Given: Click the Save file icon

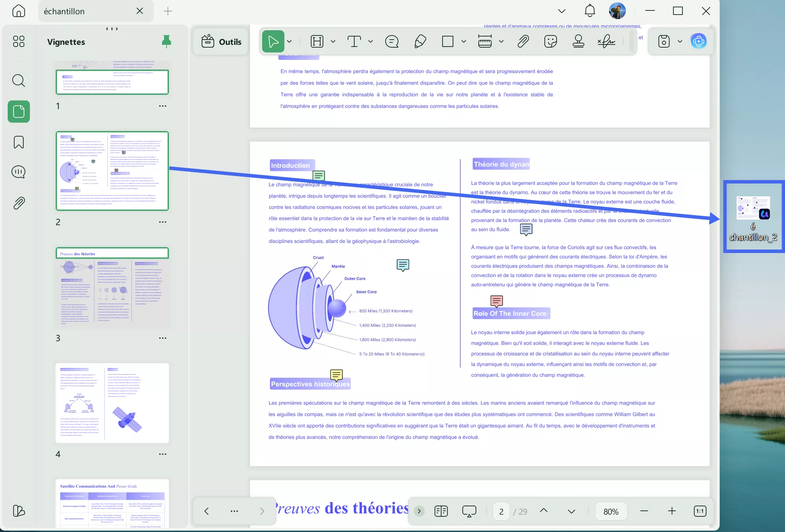Looking at the screenshot, I should (x=664, y=41).
